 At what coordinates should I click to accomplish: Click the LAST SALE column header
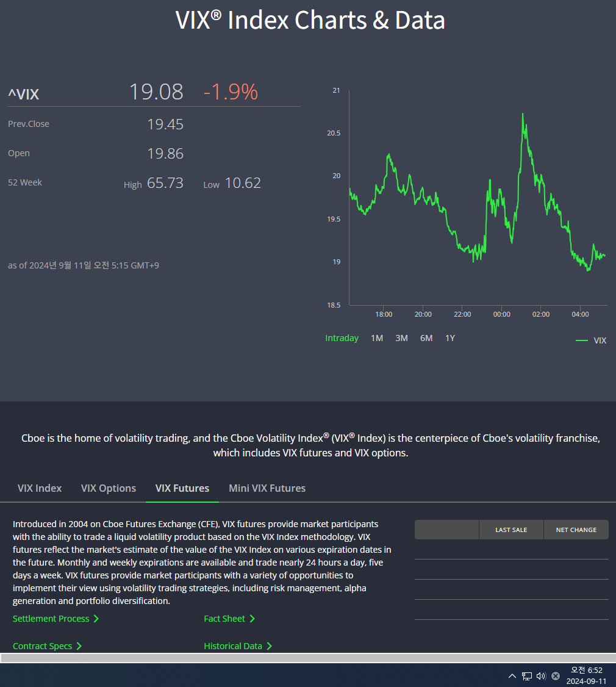511,530
